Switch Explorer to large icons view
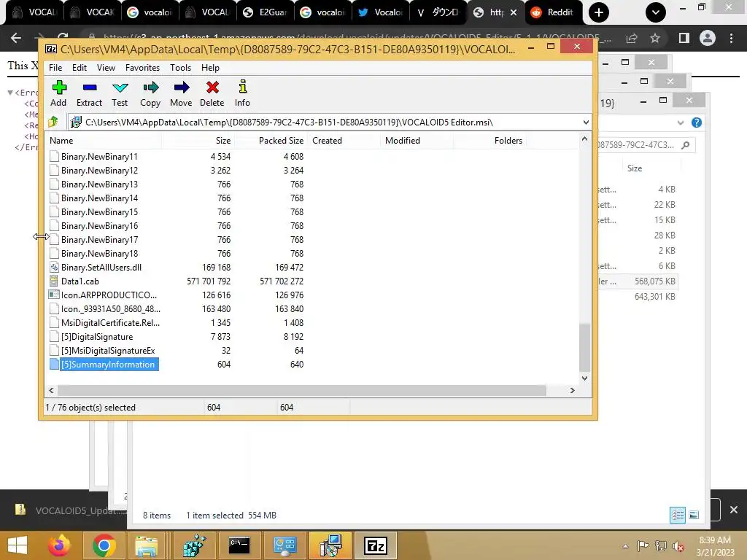 (x=694, y=515)
